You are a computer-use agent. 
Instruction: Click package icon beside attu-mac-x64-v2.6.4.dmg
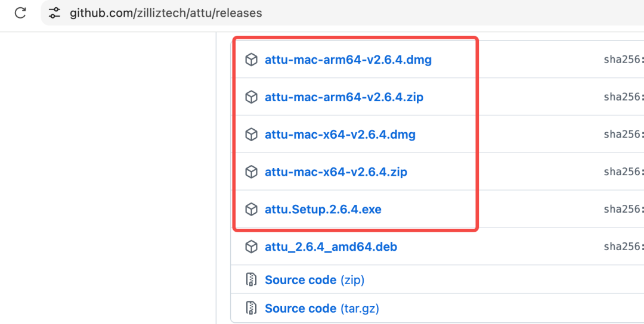point(252,135)
